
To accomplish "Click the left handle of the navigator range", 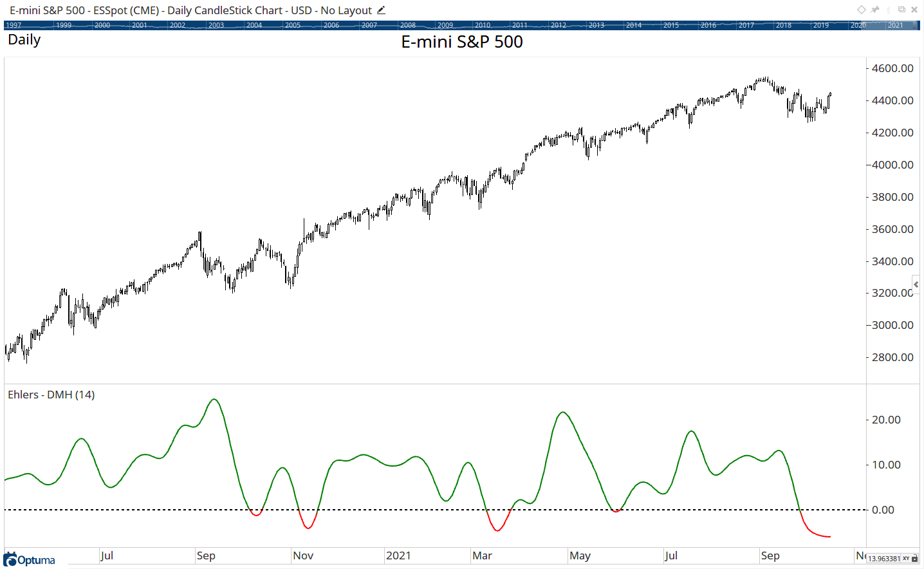I will [864, 25].
